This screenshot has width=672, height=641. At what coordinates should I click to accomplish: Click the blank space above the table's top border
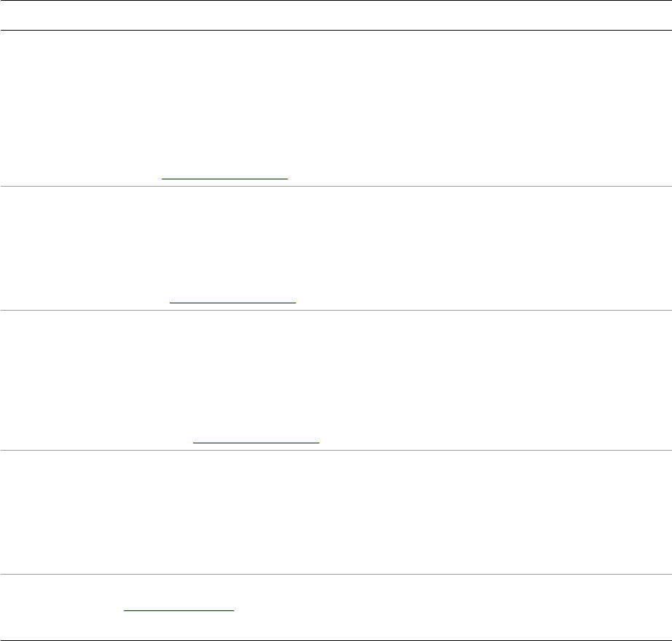tap(335, 0)
